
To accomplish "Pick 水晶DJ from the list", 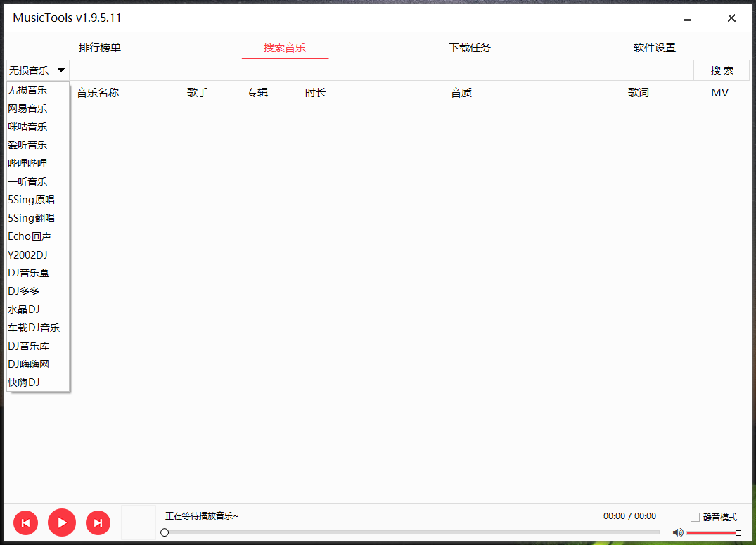I will tap(38, 309).
